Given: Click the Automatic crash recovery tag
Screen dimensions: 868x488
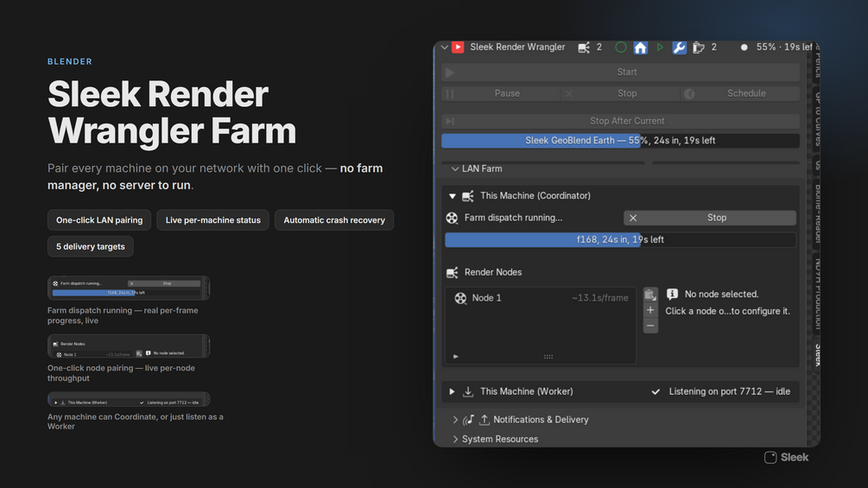Looking at the screenshot, I should click(333, 220).
